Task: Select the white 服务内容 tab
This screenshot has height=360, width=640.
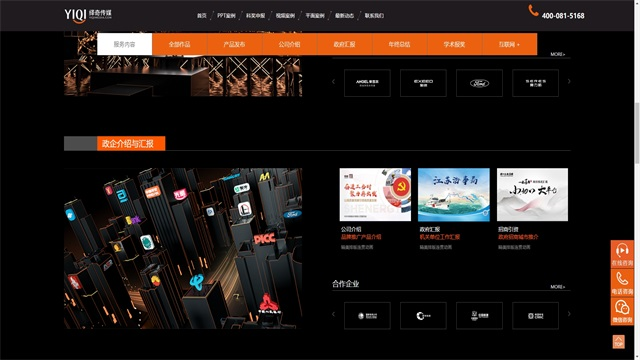Action: pyautogui.click(x=124, y=44)
